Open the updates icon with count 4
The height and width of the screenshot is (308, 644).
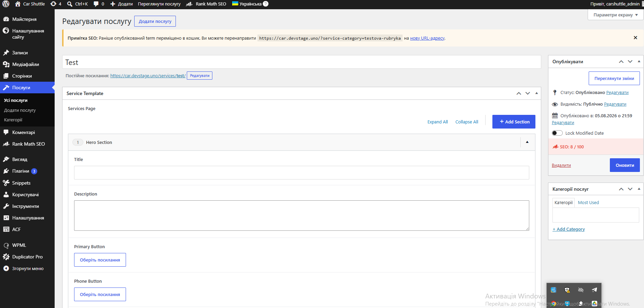[x=56, y=4]
